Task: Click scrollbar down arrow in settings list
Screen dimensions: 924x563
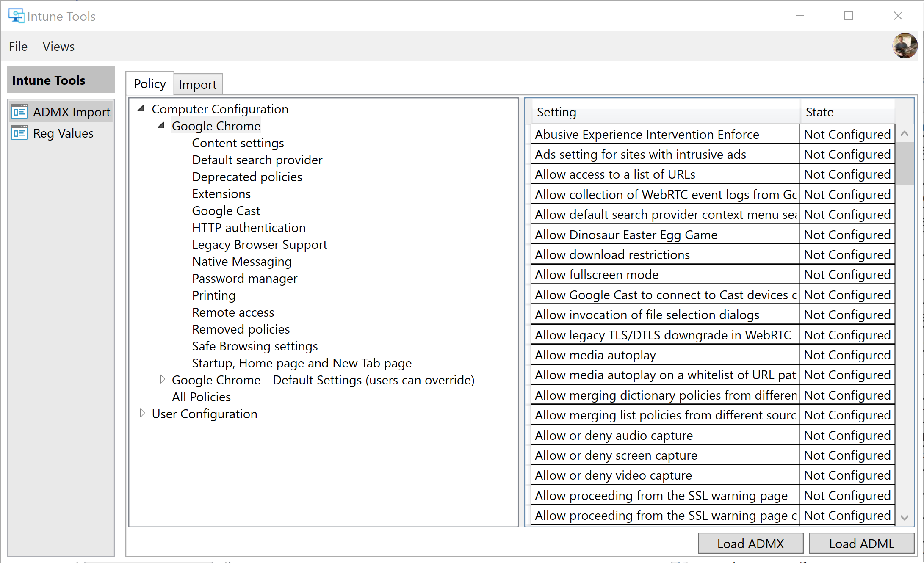Action: [x=905, y=517]
